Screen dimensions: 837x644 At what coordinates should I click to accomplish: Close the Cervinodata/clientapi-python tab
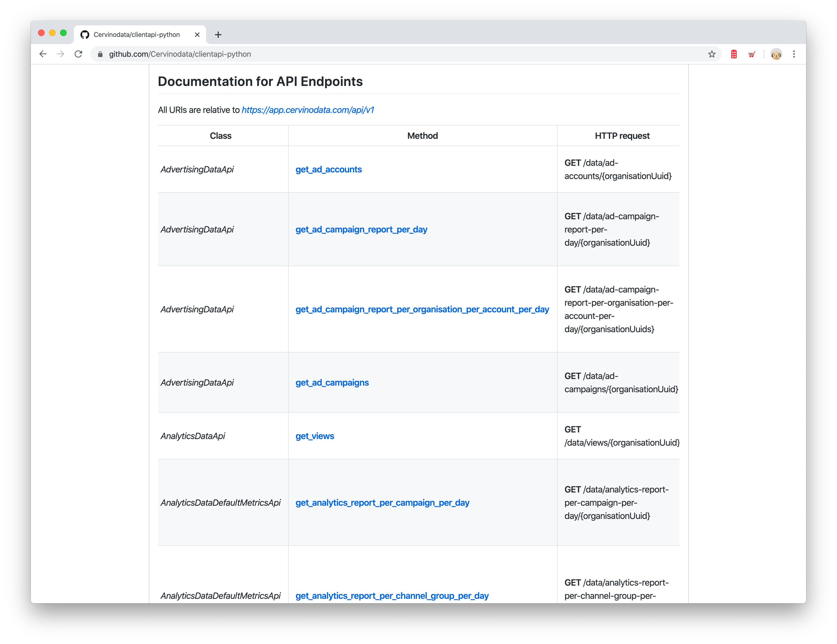coord(197,35)
